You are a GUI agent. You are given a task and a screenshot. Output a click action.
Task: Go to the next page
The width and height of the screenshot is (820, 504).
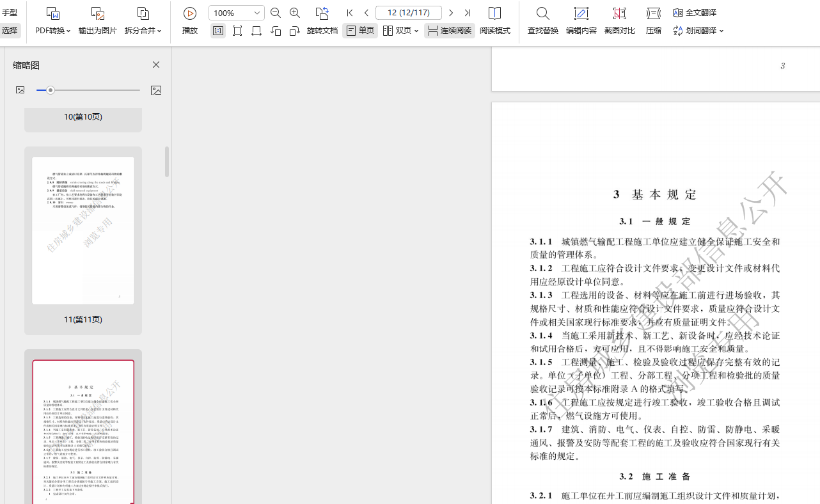coord(451,13)
